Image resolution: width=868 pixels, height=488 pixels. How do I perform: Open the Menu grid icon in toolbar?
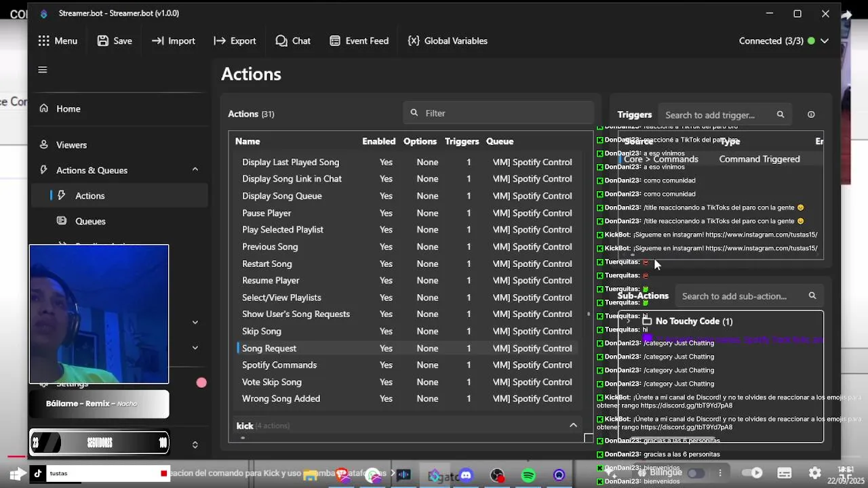44,41
